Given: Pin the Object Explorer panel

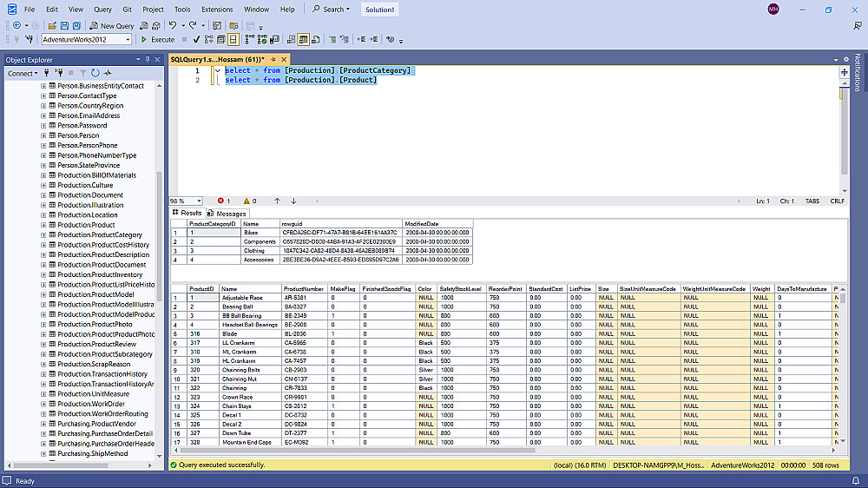Looking at the screenshot, I should pos(148,59).
